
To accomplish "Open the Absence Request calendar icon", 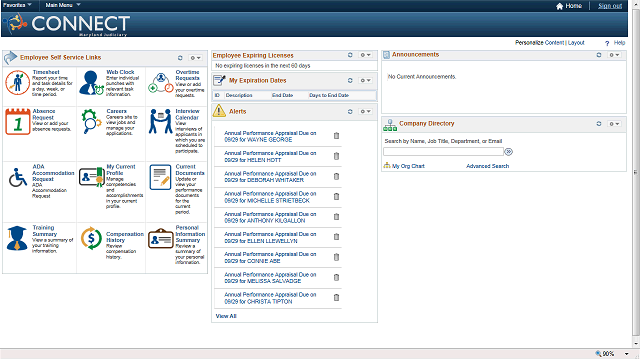I will point(18,122).
